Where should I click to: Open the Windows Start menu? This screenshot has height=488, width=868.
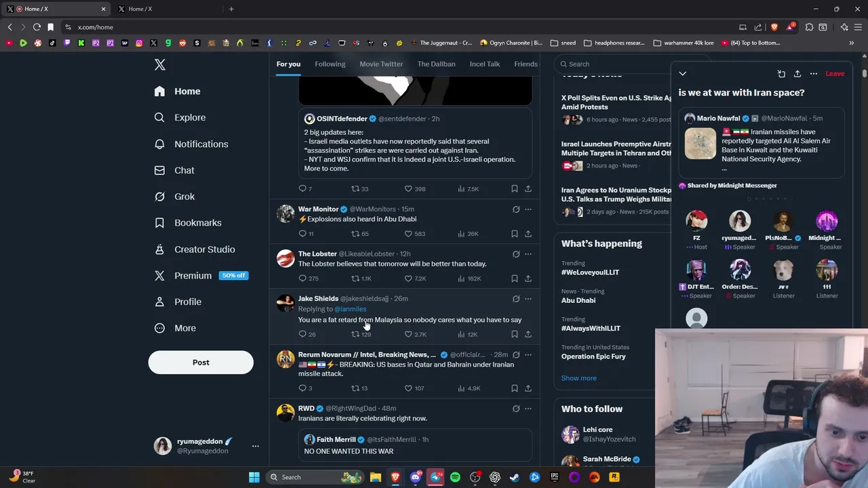254,477
